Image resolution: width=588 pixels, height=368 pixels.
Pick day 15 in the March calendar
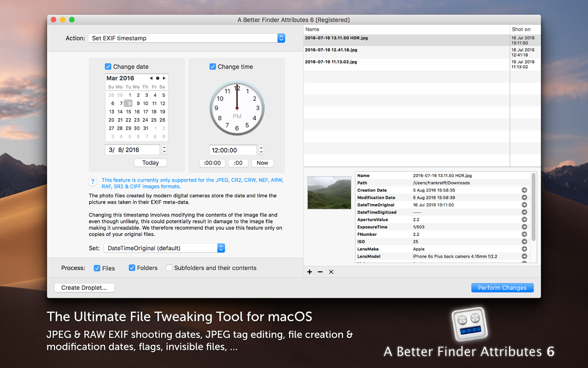[128, 111]
